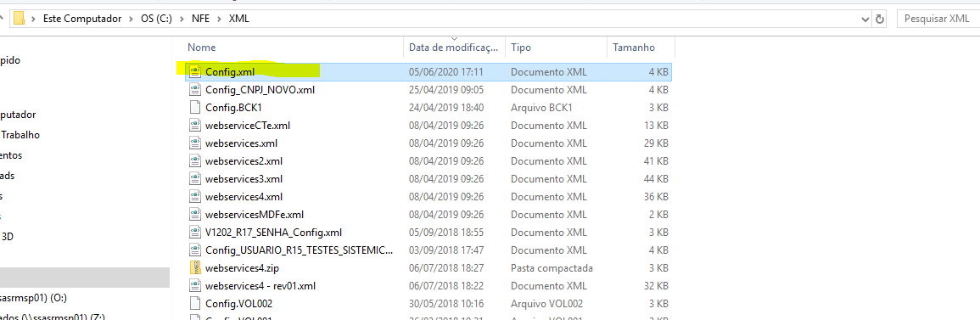Viewport: 980px width, 320px height.
Task: Click the Pesquisar XML search box
Action: click(938, 19)
